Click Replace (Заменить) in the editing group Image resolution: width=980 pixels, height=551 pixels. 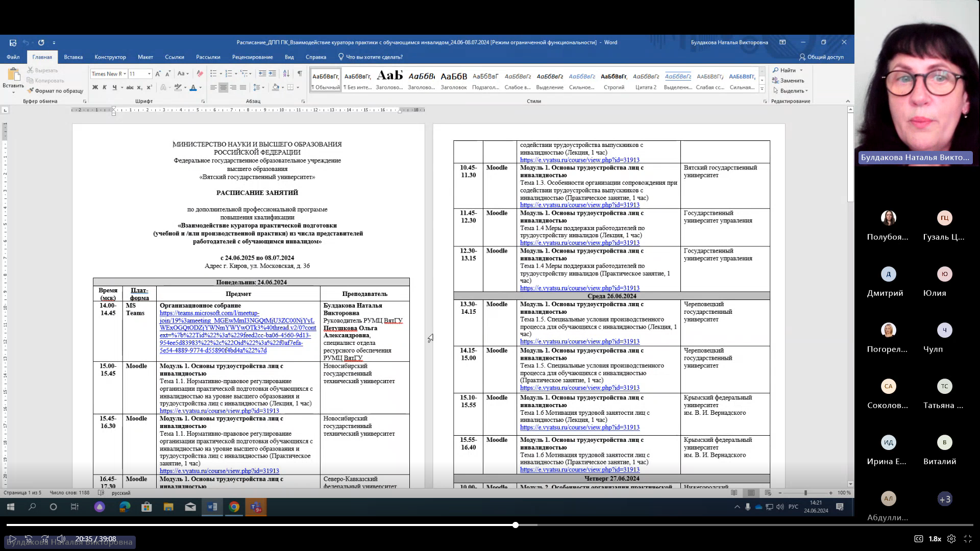click(788, 81)
